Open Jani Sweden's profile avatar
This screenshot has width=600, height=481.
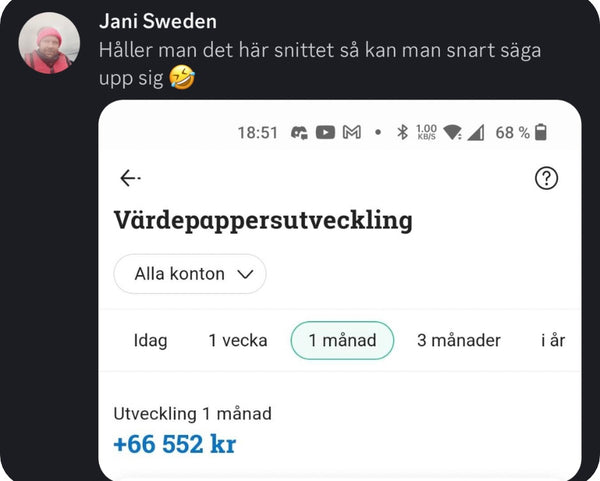pos(49,43)
